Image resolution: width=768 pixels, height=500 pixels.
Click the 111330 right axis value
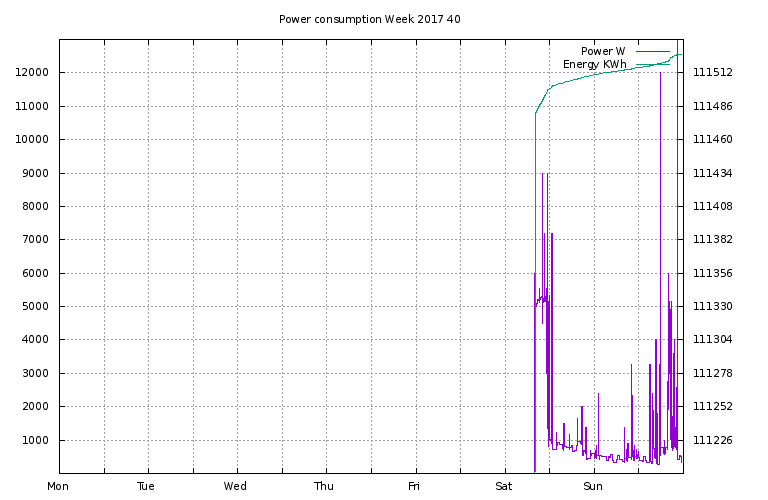click(x=713, y=307)
